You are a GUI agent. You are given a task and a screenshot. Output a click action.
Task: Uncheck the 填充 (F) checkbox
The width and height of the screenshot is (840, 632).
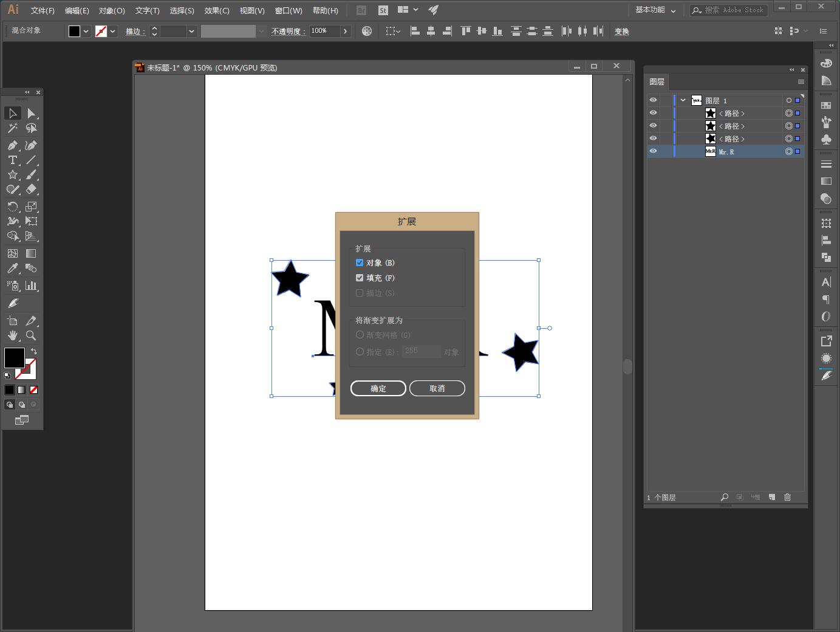pyautogui.click(x=360, y=278)
